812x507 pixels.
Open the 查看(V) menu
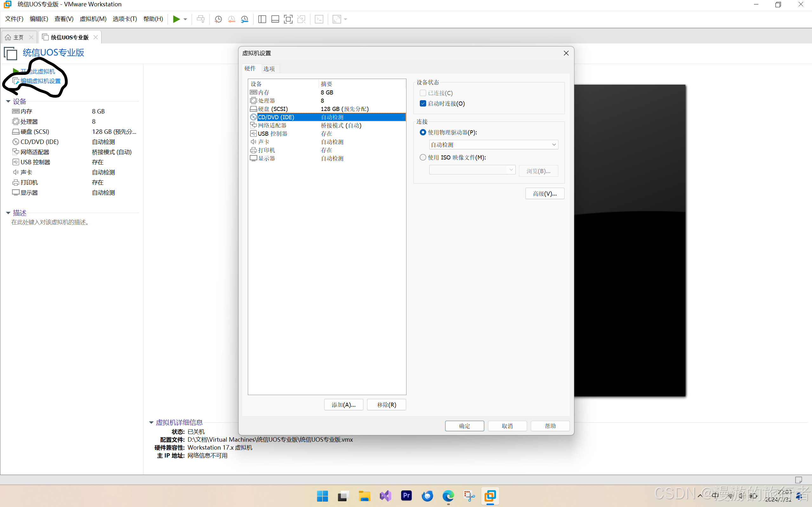pyautogui.click(x=64, y=19)
